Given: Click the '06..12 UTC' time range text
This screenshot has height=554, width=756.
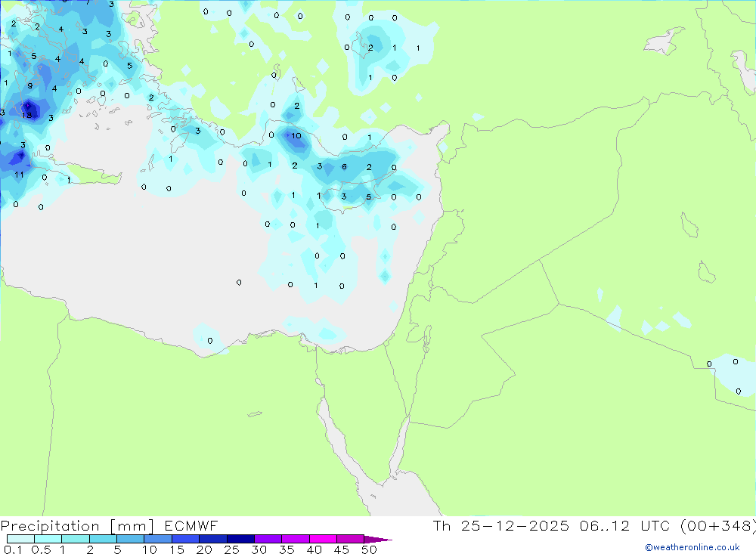Looking at the screenshot, I should point(625,525).
